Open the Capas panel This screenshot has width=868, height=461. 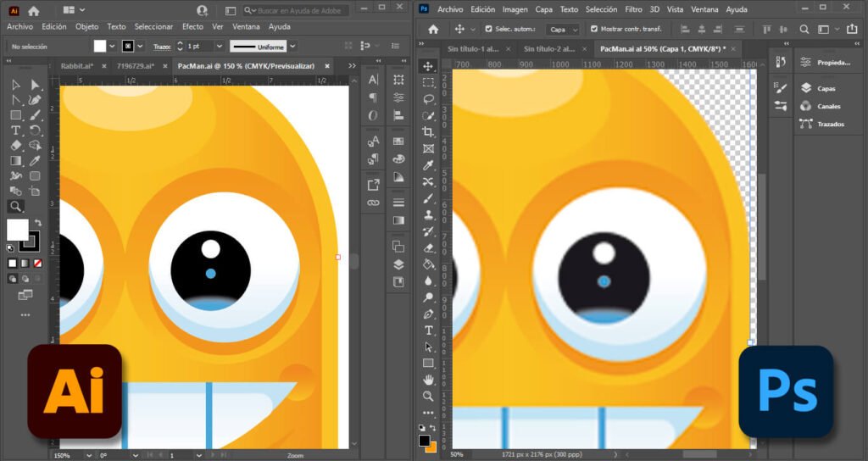click(x=826, y=88)
